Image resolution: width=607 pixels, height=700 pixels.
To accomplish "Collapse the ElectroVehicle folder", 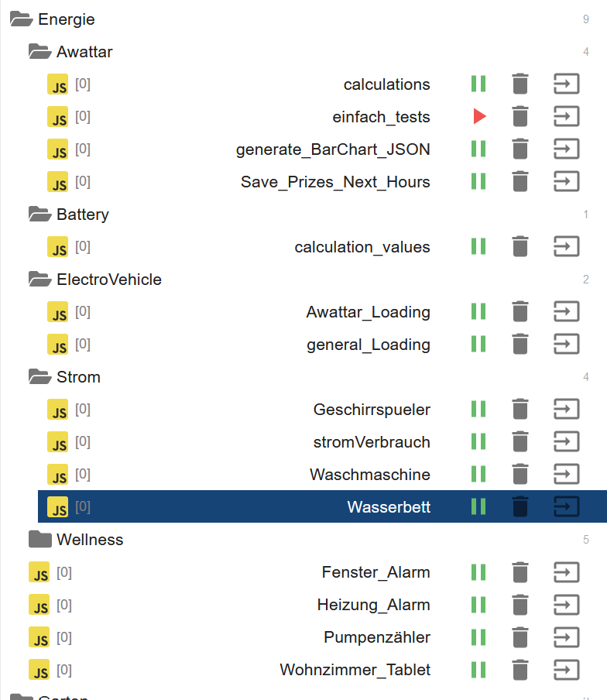I will pos(39,279).
